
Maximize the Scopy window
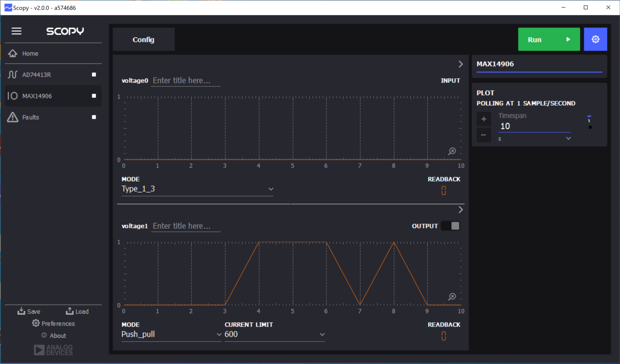click(x=586, y=7)
